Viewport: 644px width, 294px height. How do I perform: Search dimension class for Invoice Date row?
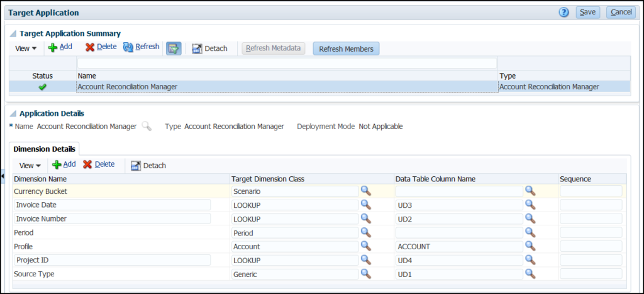coord(365,205)
